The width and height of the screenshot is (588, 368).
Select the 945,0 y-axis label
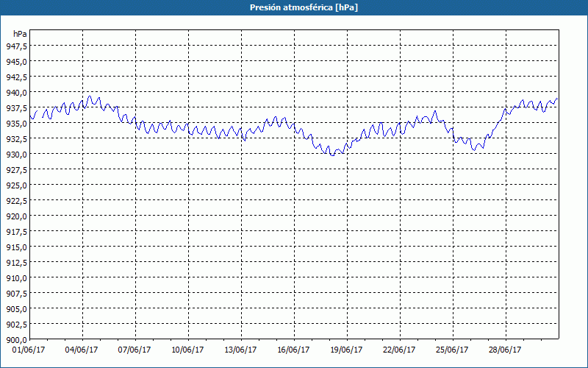[x=16, y=62]
